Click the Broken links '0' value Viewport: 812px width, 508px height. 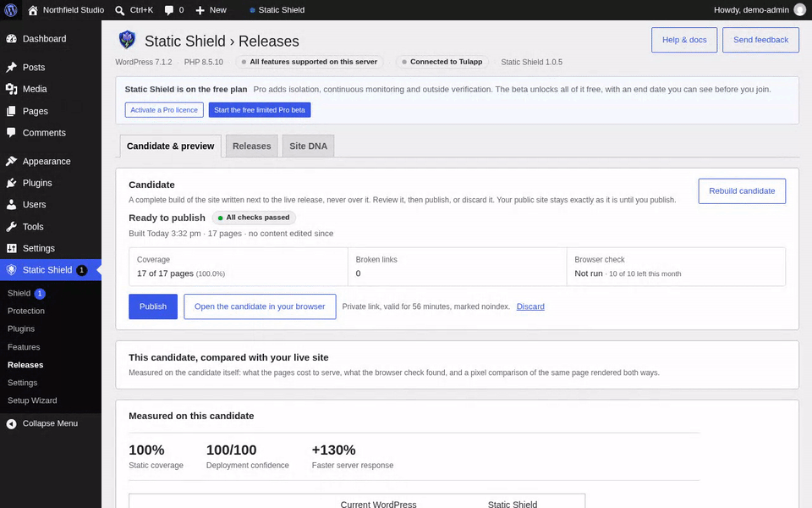tap(359, 273)
